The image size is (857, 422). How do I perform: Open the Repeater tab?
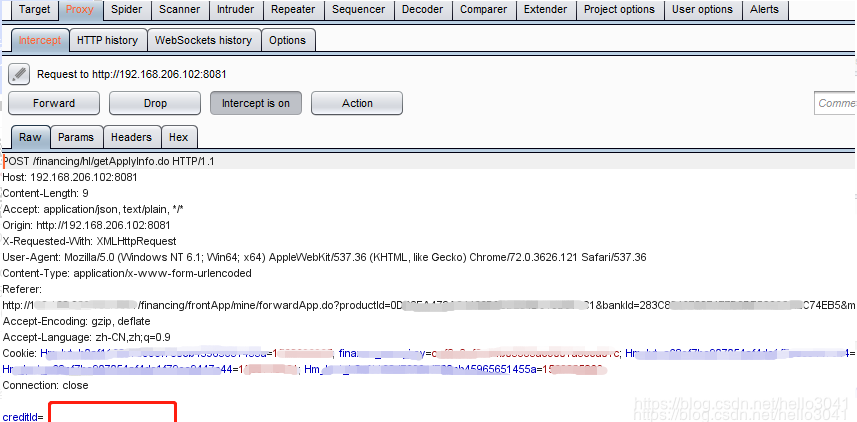point(293,9)
